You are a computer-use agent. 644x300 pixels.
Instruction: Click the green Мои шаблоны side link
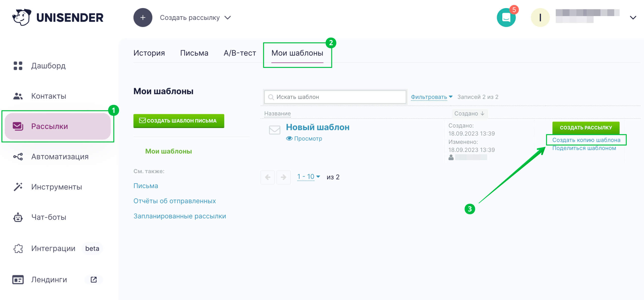(169, 151)
